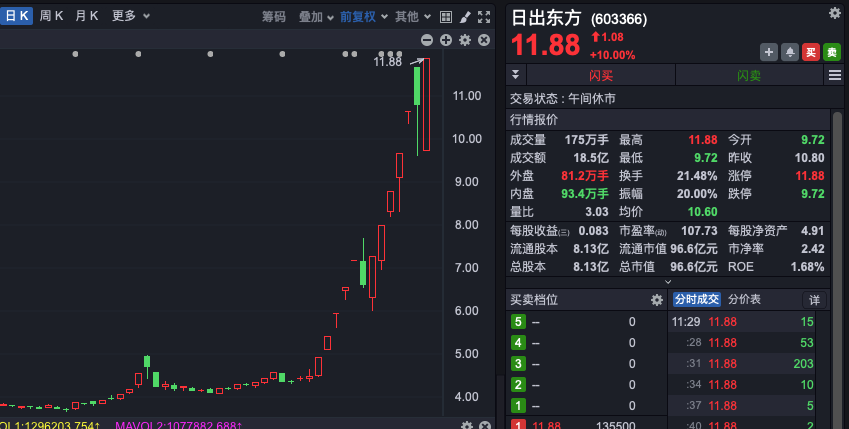Select the 分价表 tab
Screen dimensions: 849x429
click(x=744, y=300)
